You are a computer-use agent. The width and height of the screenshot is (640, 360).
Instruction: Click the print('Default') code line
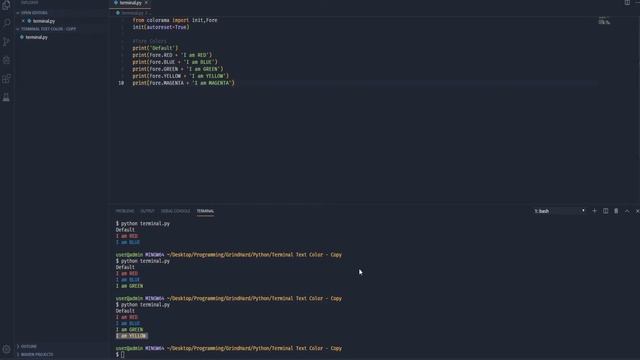(x=155, y=48)
